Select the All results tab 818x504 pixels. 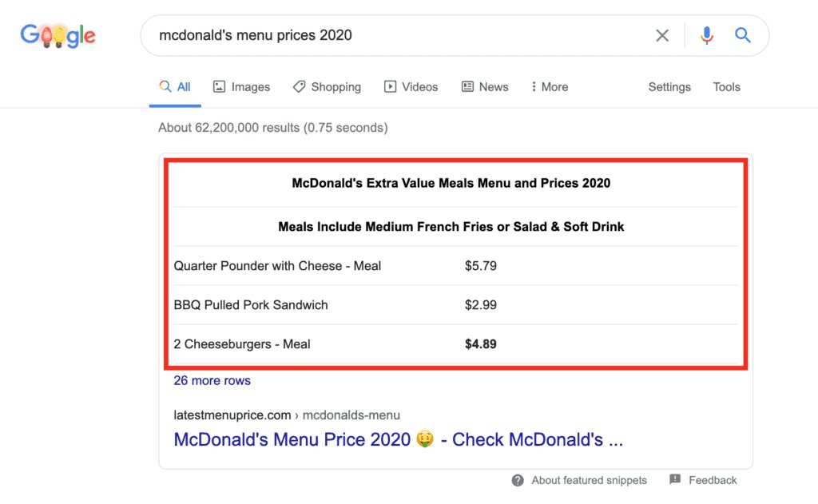[x=175, y=87]
